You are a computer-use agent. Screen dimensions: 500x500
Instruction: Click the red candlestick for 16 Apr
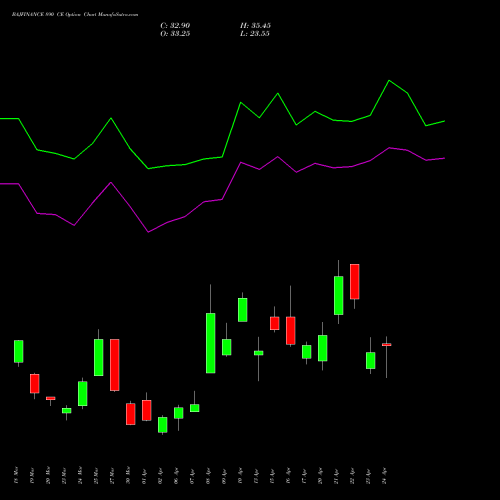[290, 330]
